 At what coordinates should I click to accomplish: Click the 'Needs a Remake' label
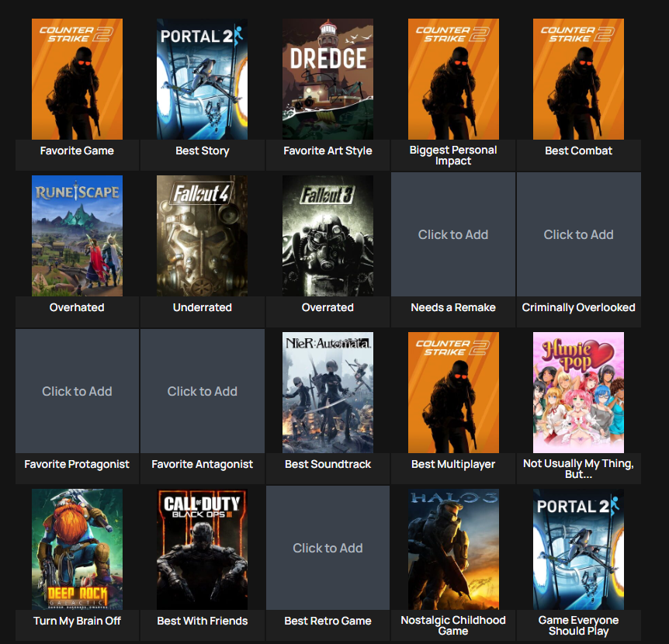(x=453, y=307)
